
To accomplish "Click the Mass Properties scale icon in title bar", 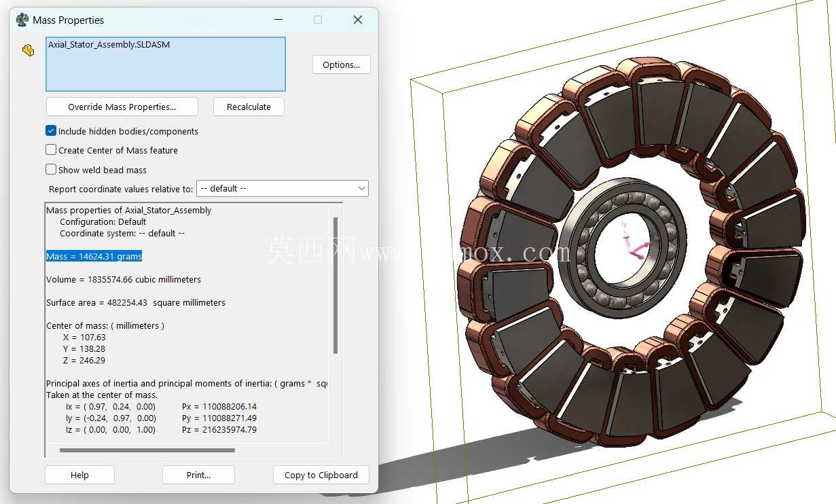I will [22, 20].
